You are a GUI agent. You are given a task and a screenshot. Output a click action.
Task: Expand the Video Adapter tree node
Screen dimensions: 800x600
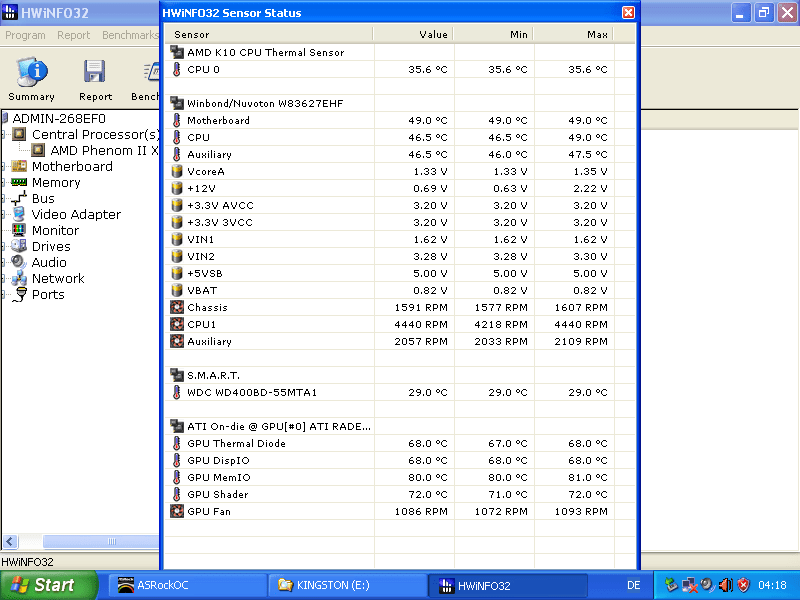(4, 215)
